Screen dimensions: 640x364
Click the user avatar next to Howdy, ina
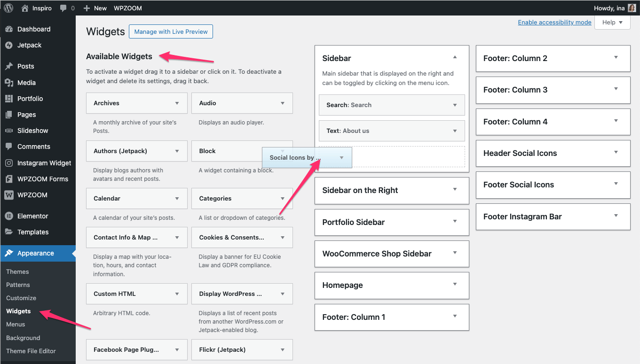tap(632, 8)
